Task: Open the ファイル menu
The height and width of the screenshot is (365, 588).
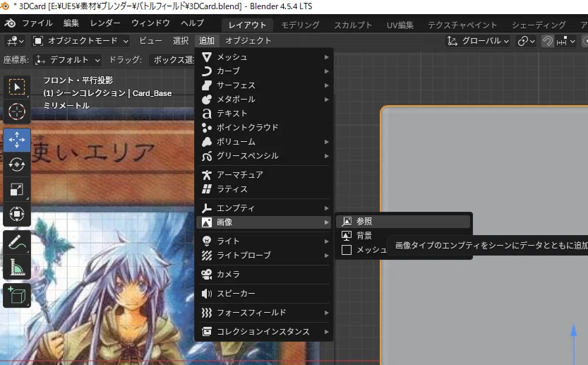Action: 37,23
